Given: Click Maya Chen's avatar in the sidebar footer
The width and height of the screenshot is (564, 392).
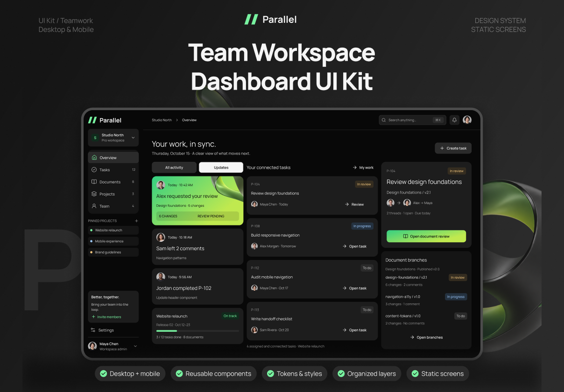Looking at the screenshot, I should click(92, 346).
